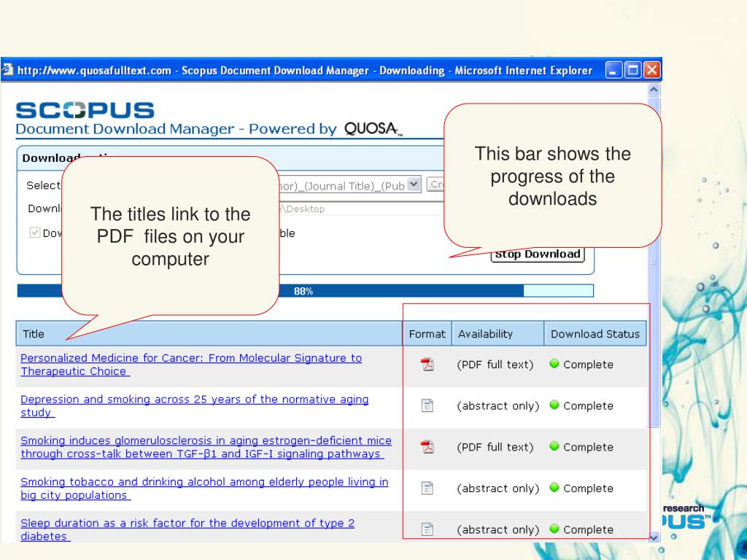Screen dimensions: 747x560
Task: Click PDF icon for Personalized Medicine row
Action: coord(427,365)
